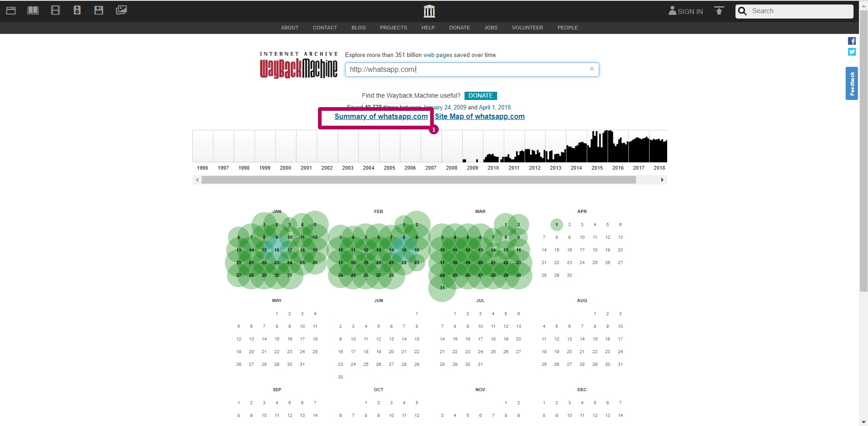Select year 2009 in the timeline

(x=472, y=168)
